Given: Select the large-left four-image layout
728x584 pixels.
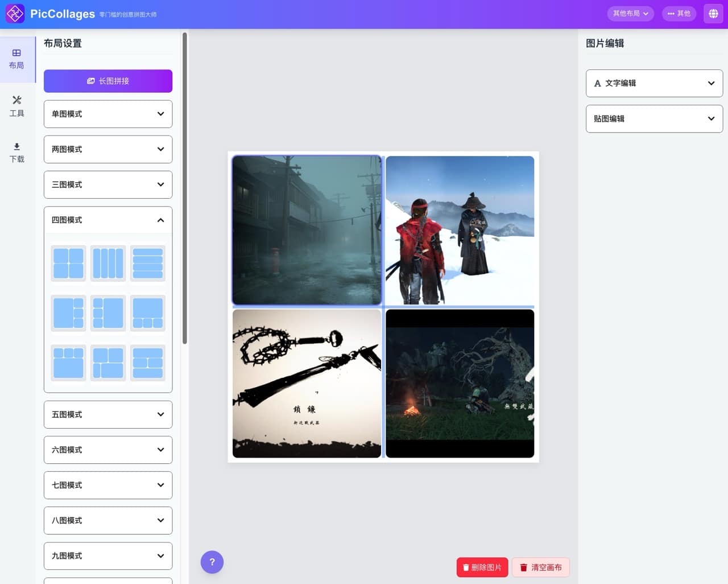Looking at the screenshot, I should (68, 312).
